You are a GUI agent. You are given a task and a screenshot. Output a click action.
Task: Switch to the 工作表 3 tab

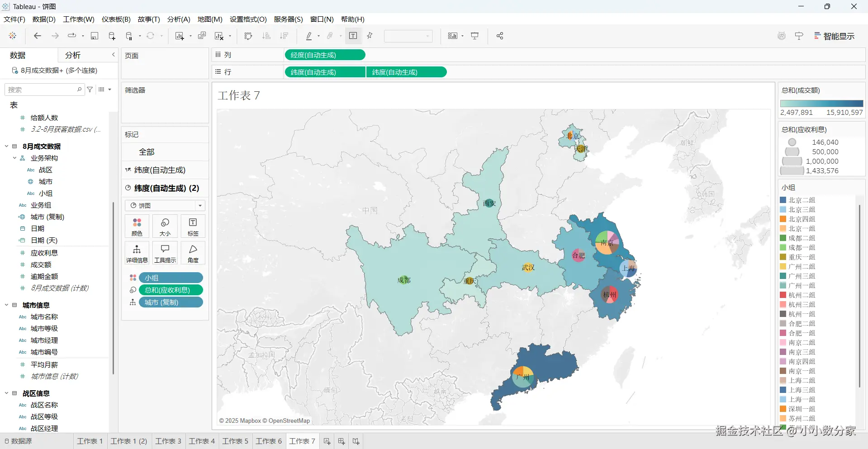click(168, 441)
